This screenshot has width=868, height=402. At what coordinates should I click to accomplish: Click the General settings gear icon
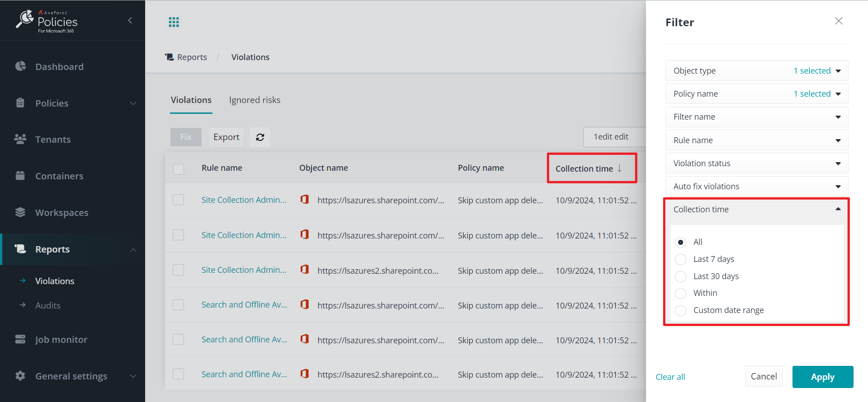(x=20, y=376)
